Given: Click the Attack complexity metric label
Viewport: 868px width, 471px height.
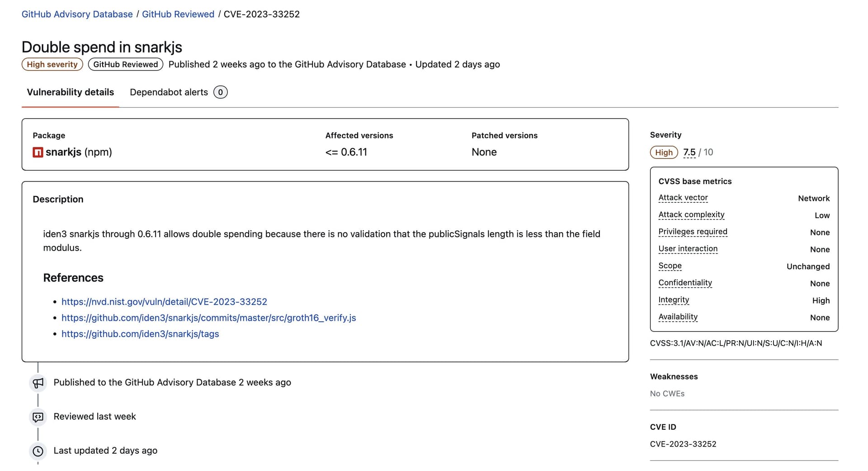Looking at the screenshot, I should [x=691, y=215].
